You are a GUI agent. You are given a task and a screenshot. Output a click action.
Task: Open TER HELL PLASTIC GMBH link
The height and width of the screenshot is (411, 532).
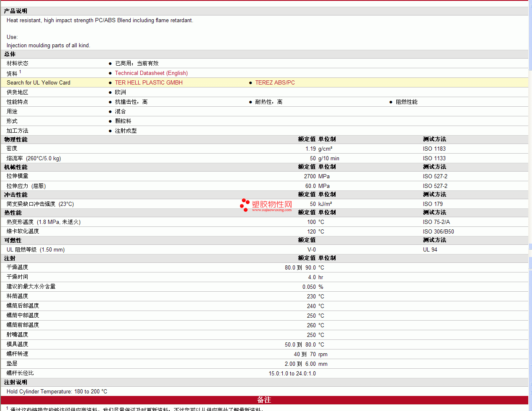pos(149,83)
